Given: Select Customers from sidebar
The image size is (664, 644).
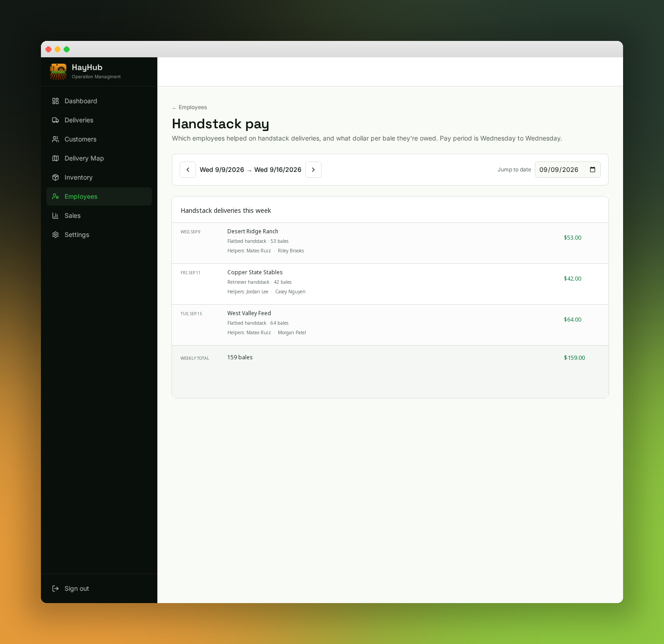Looking at the screenshot, I should [x=99, y=139].
